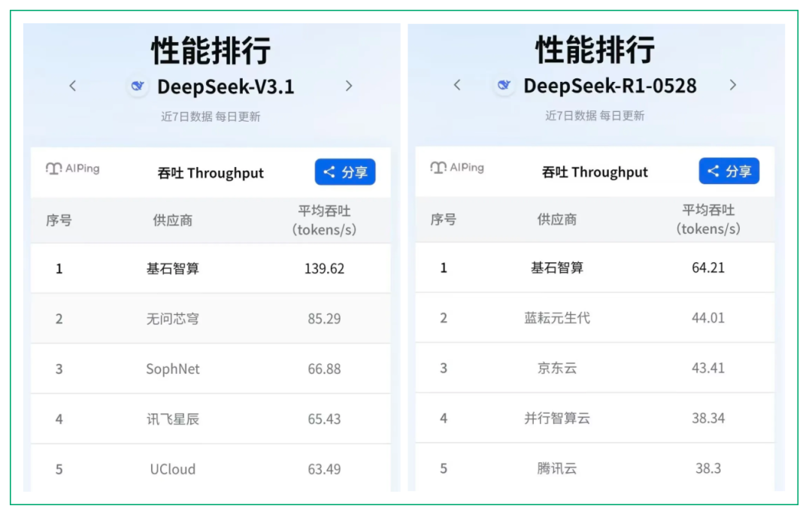812x515 pixels.
Task: Select the 京东云 supplier row
Action: coord(595,368)
